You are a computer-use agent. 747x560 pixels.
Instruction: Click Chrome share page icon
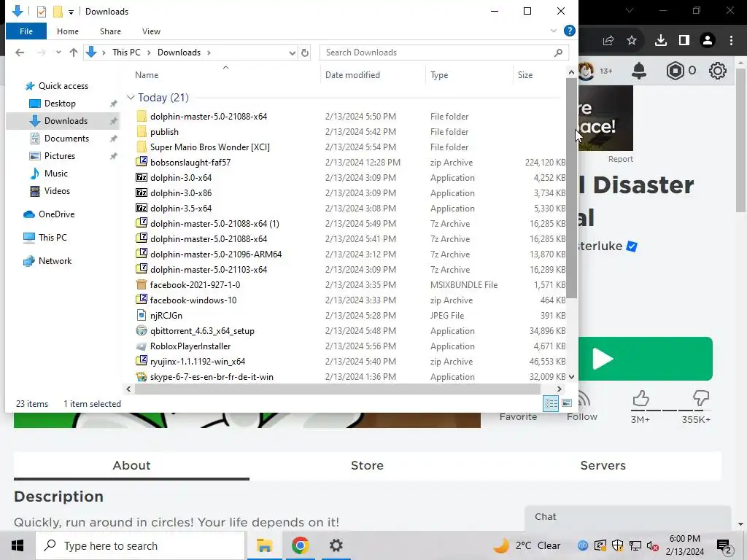[x=608, y=41]
